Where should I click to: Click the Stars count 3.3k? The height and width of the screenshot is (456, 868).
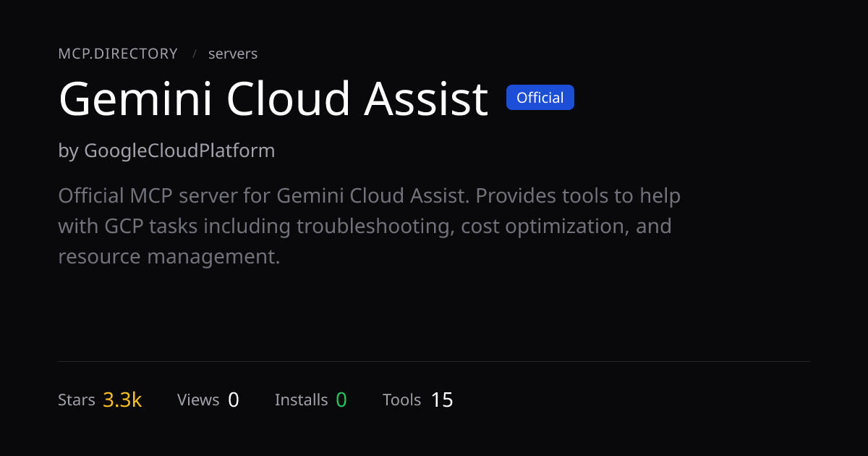pos(122,400)
